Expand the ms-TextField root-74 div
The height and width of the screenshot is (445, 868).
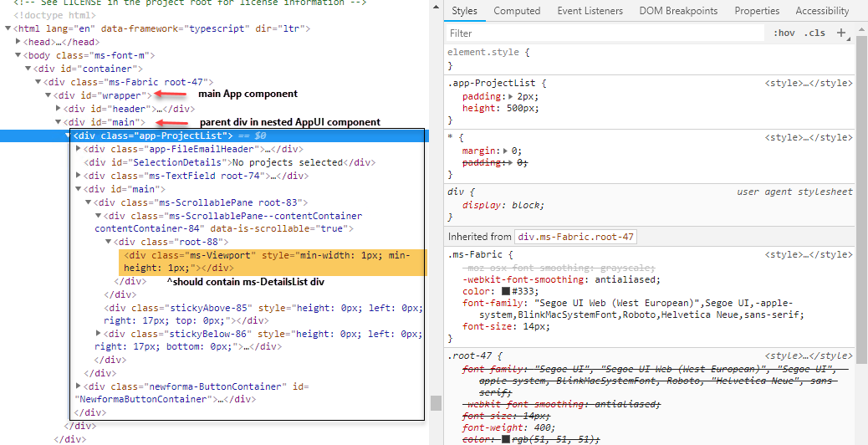(x=79, y=176)
